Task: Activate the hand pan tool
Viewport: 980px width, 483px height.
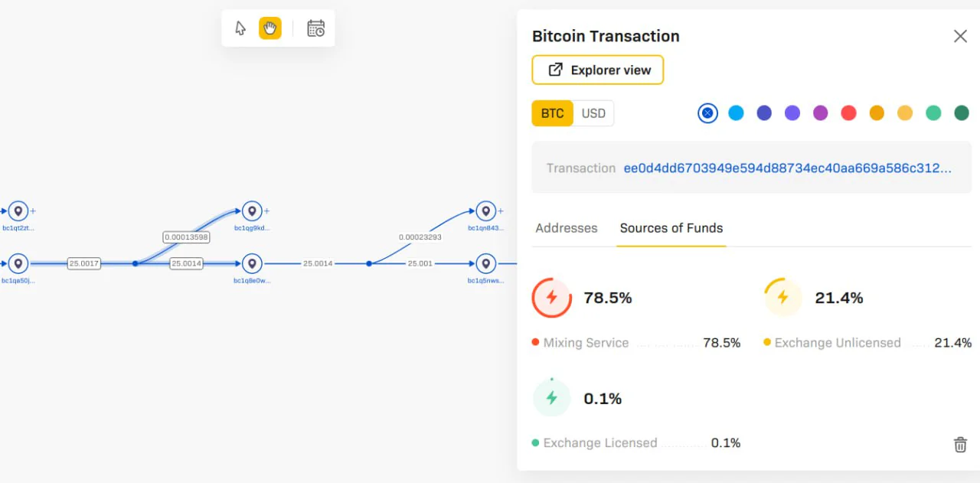Action: point(270,28)
